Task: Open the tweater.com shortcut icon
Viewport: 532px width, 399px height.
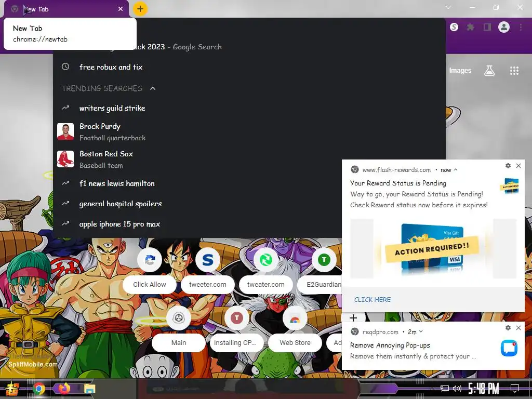Action: 265,260
